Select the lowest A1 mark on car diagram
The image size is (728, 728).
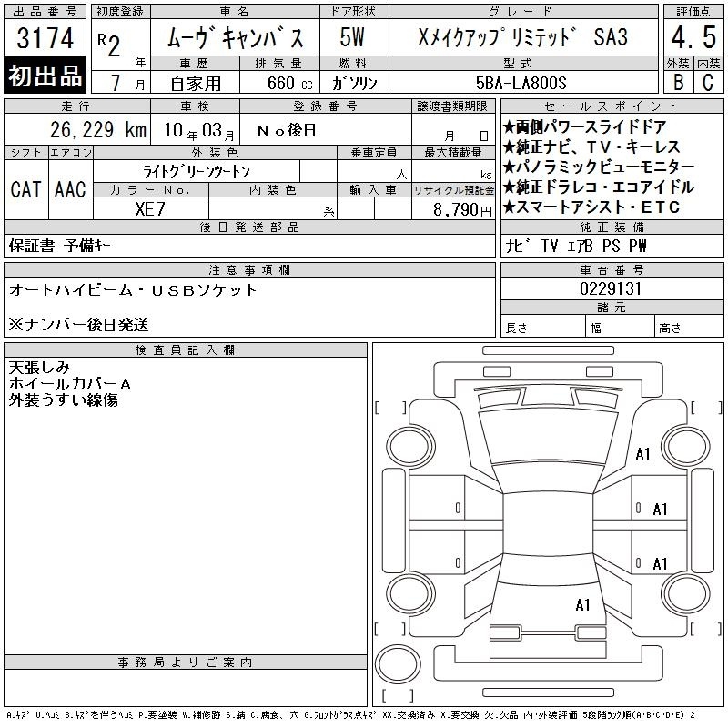(x=583, y=604)
